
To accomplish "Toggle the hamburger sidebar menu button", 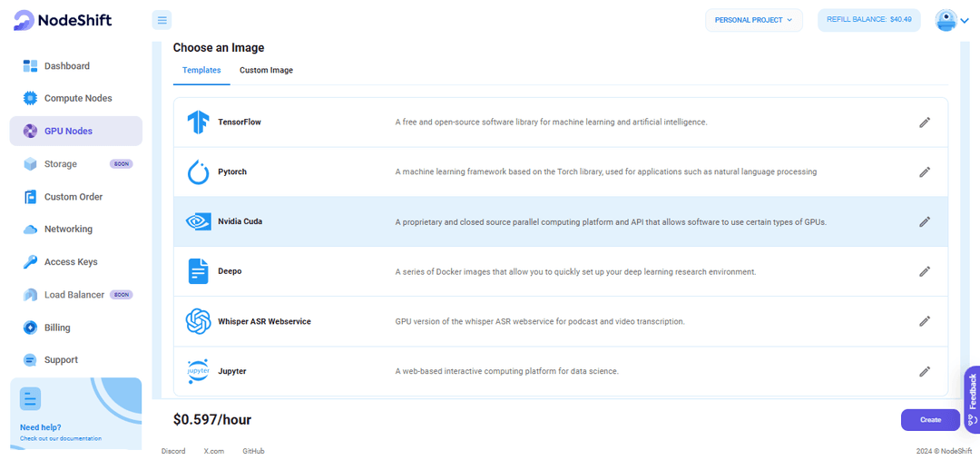I will pyautogui.click(x=162, y=20).
